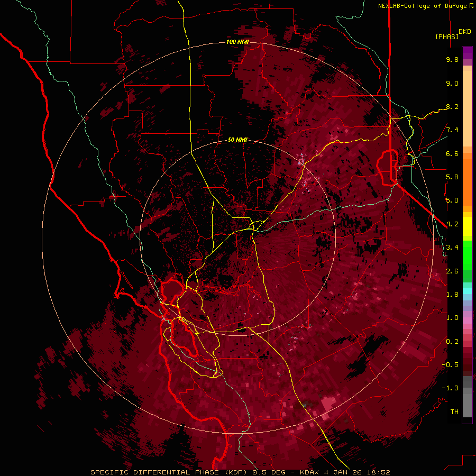Click the DKD units label above the scale
The height and width of the screenshot is (476, 476).
pos(465,32)
